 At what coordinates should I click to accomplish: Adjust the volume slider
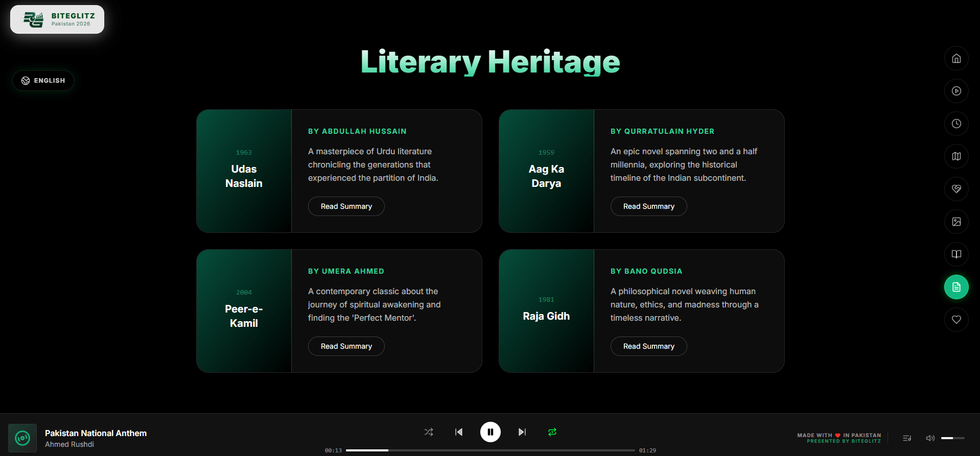(x=953, y=438)
